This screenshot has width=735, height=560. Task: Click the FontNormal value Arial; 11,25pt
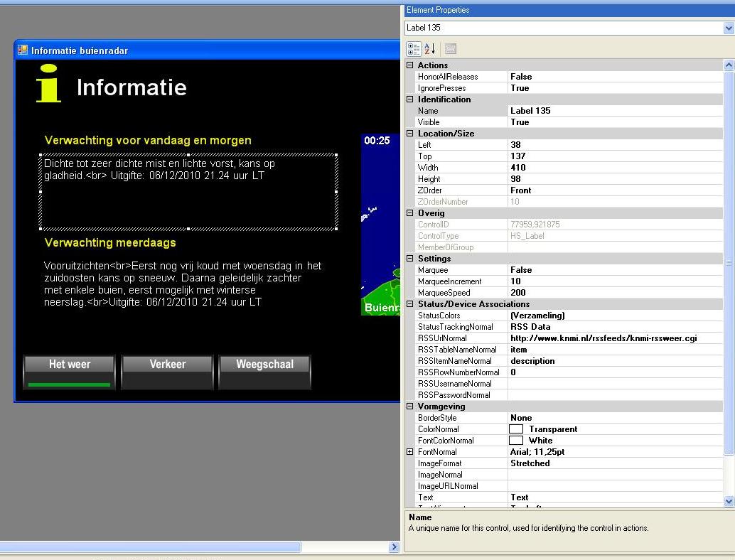[x=616, y=452]
